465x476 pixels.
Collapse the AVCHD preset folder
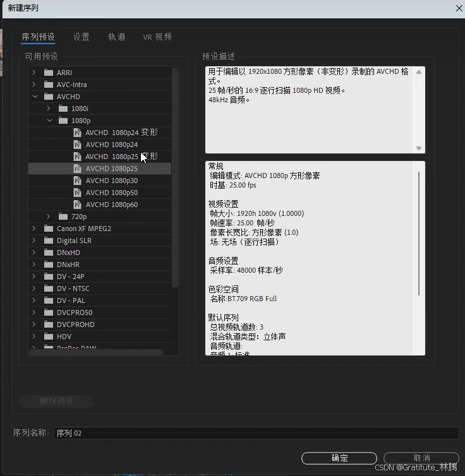tap(35, 97)
